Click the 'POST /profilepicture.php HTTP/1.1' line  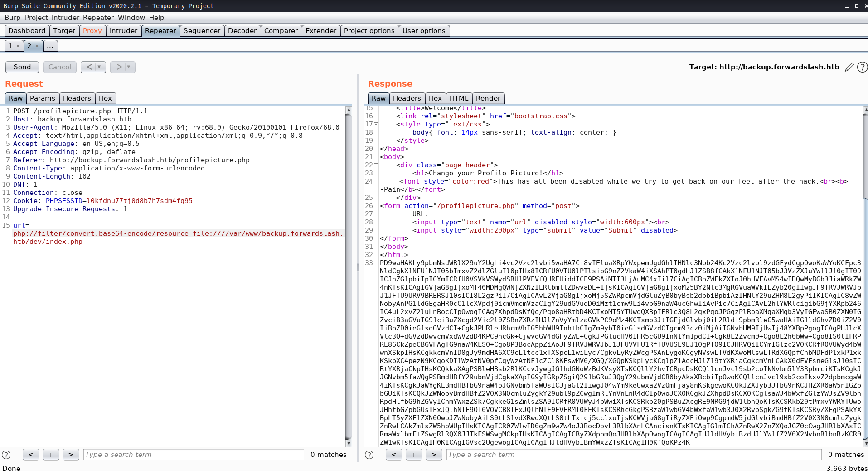[x=80, y=111]
